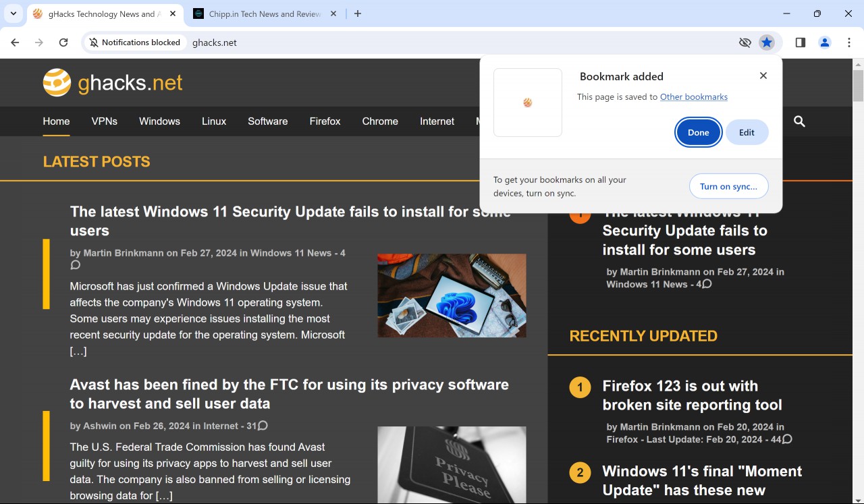Close the gHacks Technology News tab
Image resolution: width=864 pixels, height=504 pixels.
point(173,13)
